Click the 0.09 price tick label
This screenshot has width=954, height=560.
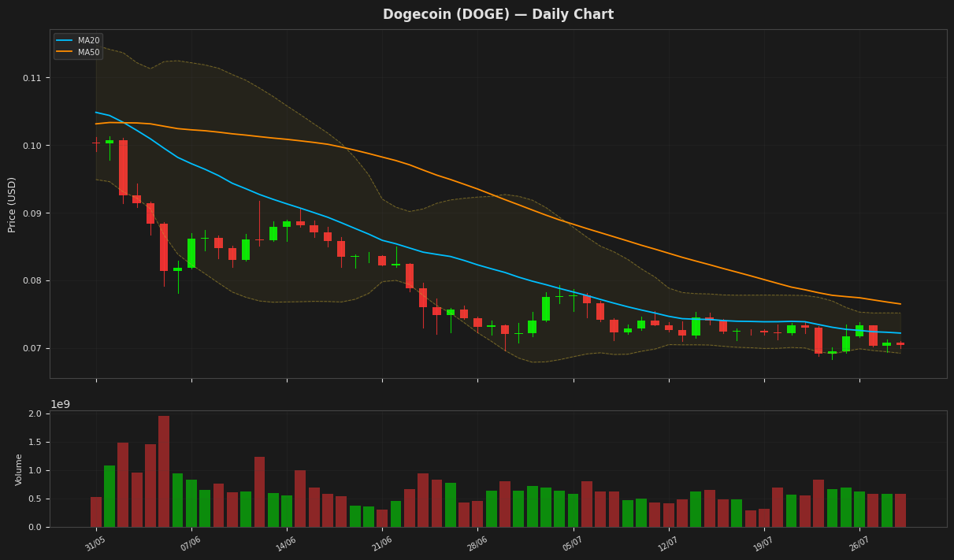[34, 213]
